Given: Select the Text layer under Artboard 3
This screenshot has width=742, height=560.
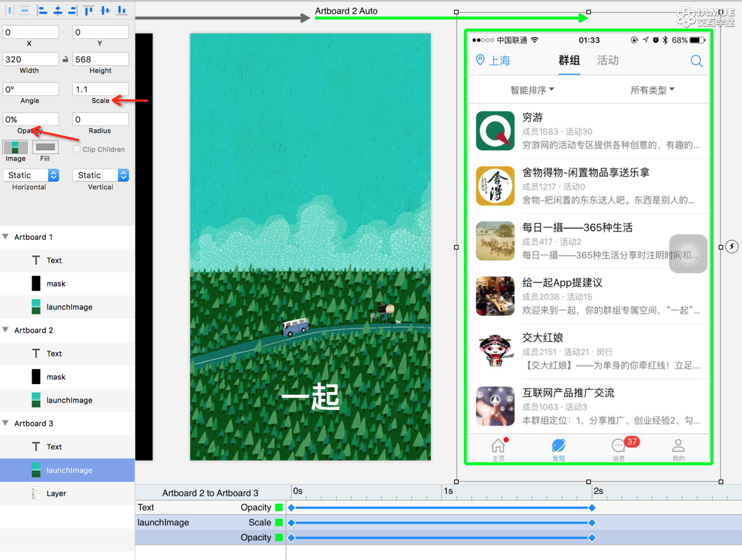Looking at the screenshot, I should pyautogui.click(x=68, y=447).
